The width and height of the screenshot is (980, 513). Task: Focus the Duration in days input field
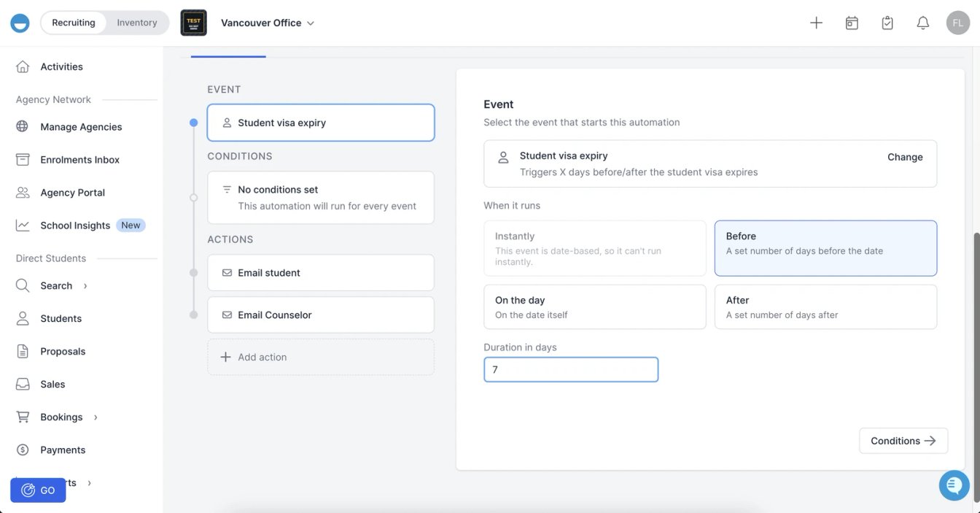571,369
